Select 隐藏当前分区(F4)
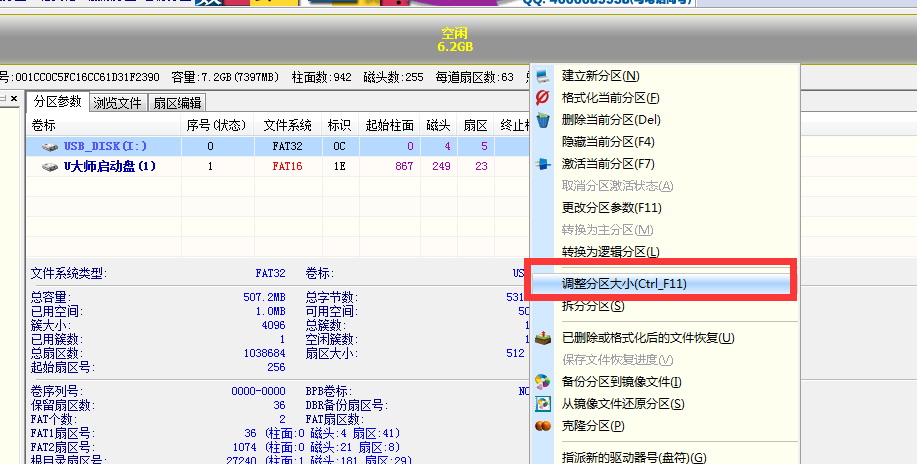The image size is (917, 464). tap(608, 142)
